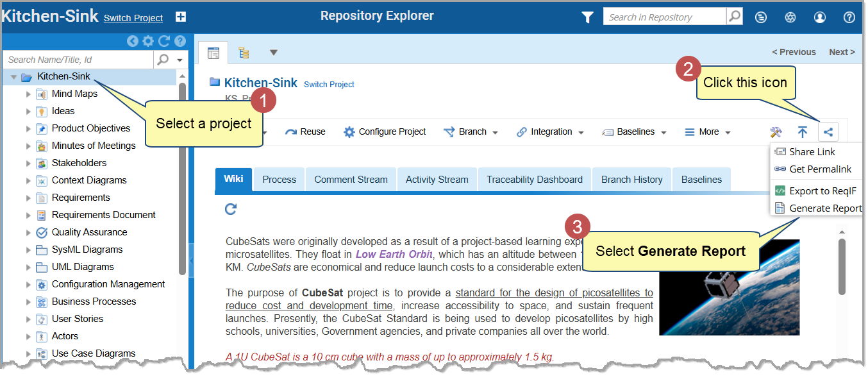Expand the Mind Maps tree node
Image resolution: width=868 pixels, height=381 pixels.
[28, 94]
